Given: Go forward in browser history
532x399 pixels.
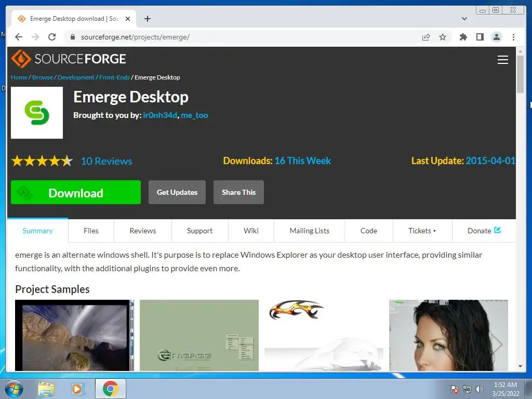Looking at the screenshot, I should coord(35,37).
